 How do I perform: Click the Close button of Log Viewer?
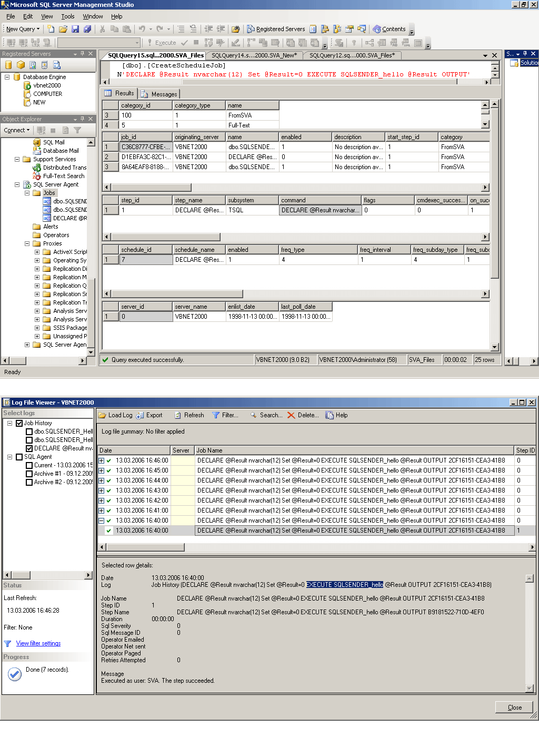[514, 707]
